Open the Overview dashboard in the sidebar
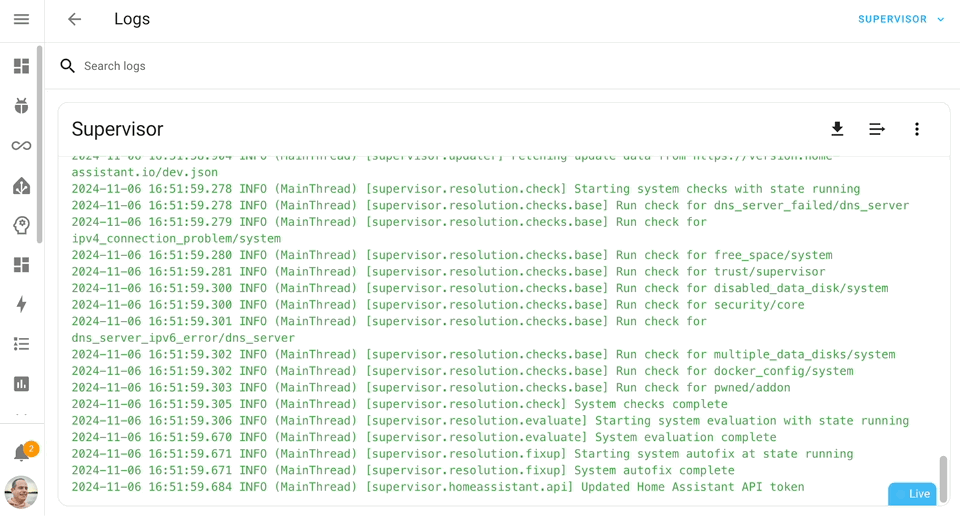Screen dimensions: 960x516 point(21,66)
